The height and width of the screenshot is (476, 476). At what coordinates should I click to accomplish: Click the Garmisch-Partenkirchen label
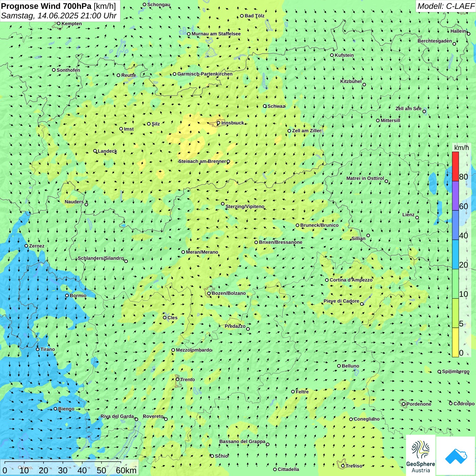coord(205,74)
